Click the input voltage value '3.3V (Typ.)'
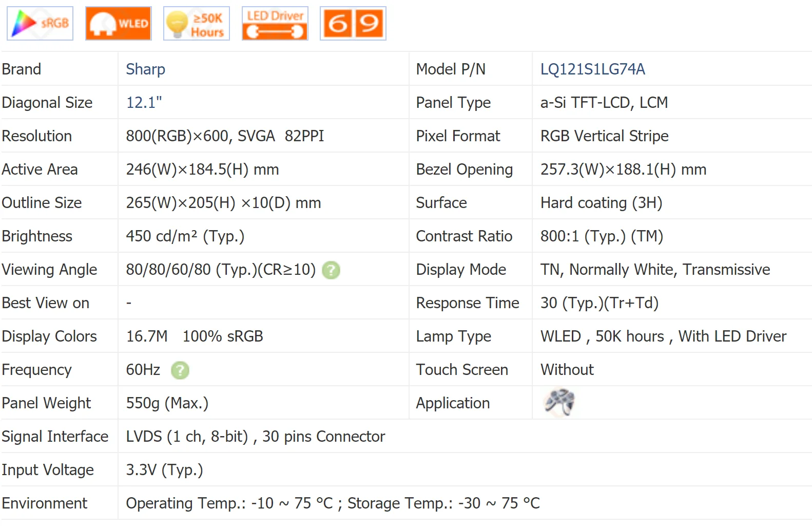 point(165,470)
